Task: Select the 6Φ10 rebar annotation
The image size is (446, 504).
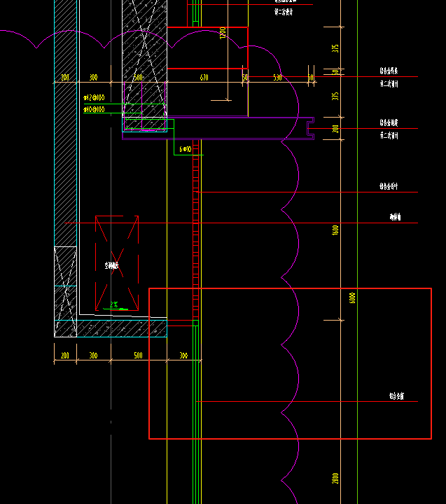Action: 186,149
